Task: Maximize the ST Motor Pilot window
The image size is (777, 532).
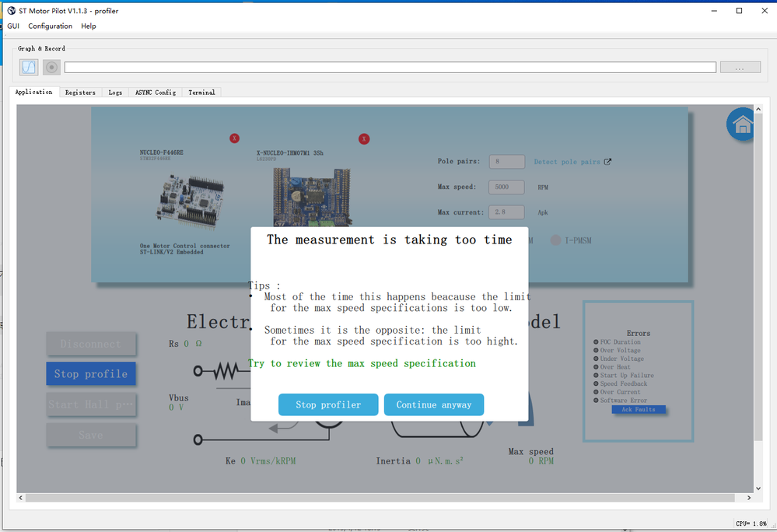Action: [x=739, y=10]
